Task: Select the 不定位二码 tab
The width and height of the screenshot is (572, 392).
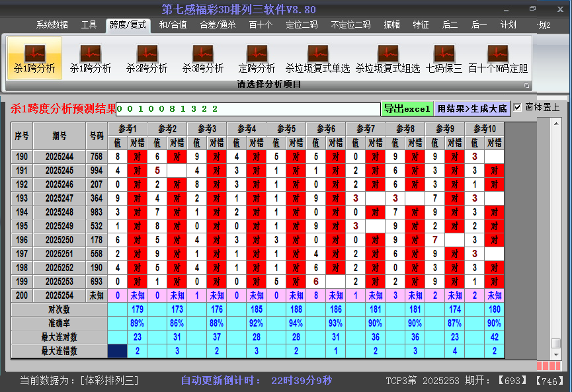Action: [350, 25]
